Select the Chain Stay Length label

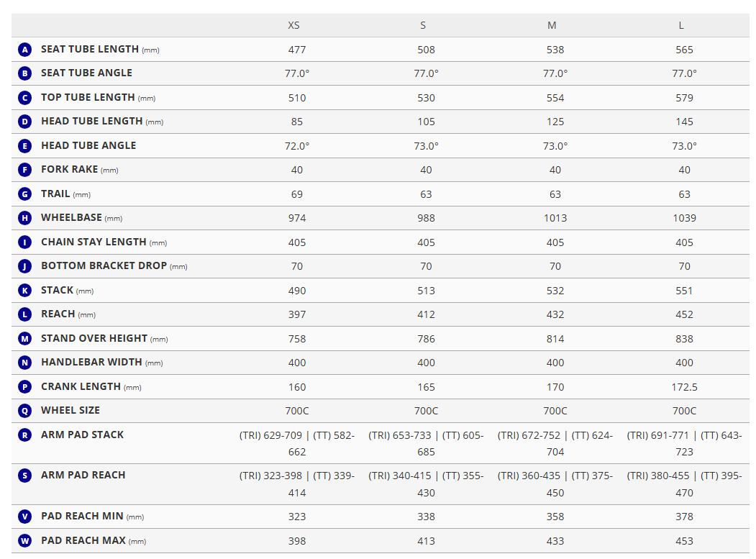pos(104,242)
